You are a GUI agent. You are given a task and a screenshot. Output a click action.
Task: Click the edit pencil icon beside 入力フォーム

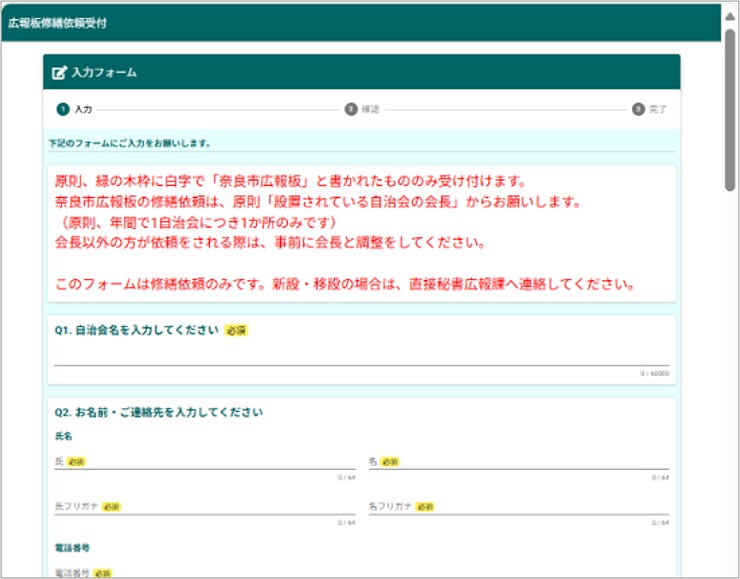(x=59, y=73)
